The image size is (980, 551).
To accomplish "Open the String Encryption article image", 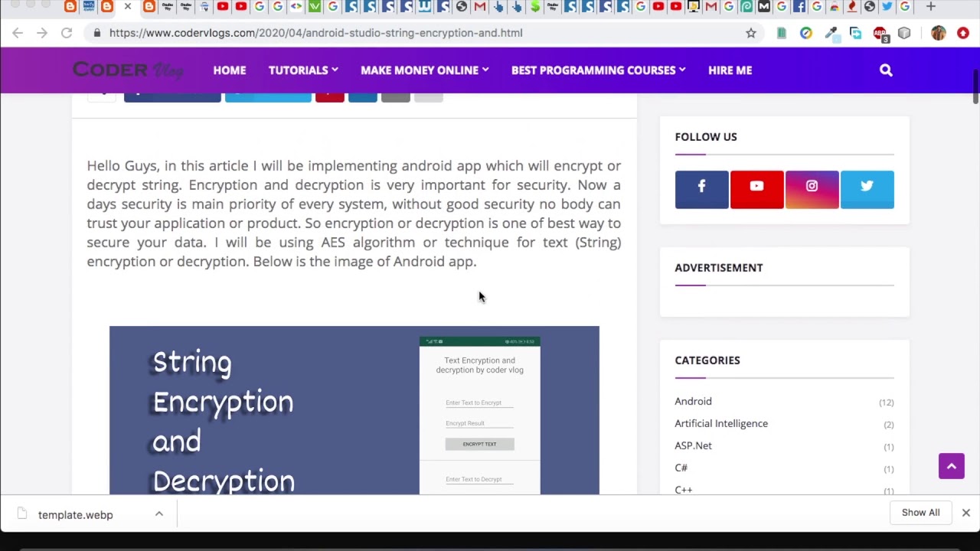I will tap(354, 410).
